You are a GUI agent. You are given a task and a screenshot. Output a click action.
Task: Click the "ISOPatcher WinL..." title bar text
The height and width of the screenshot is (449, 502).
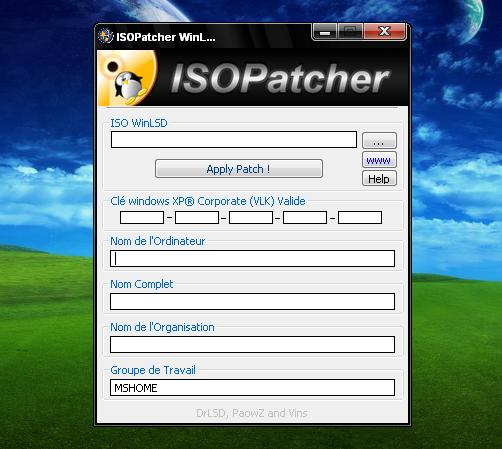pos(166,37)
